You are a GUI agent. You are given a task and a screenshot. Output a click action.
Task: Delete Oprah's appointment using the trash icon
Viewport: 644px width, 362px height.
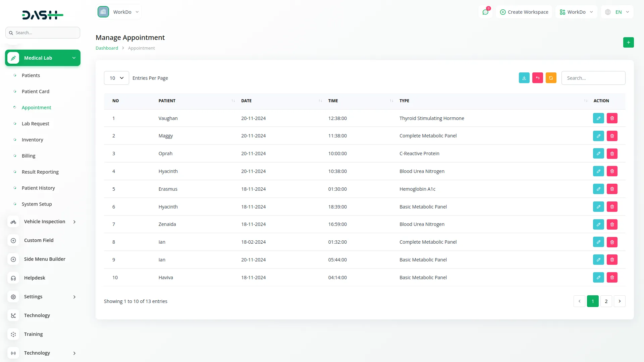pos(612,154)
